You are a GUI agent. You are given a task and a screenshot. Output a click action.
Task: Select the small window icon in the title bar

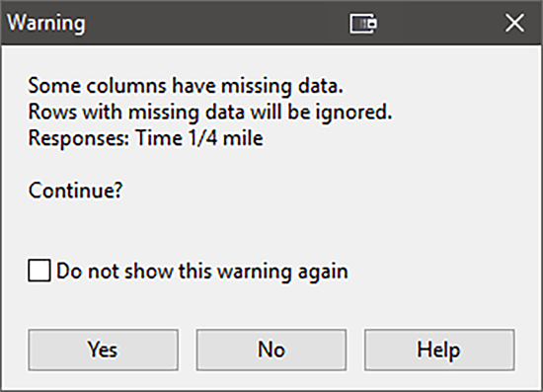tap(363, 23)
